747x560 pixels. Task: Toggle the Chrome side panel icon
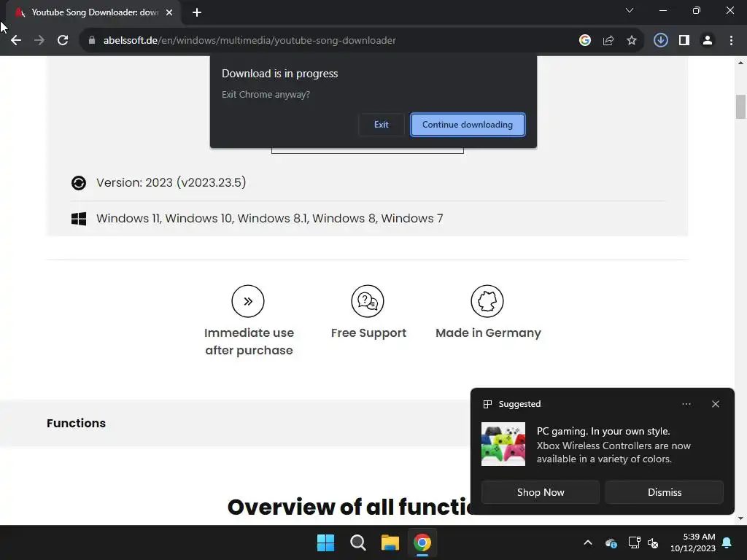684,41
